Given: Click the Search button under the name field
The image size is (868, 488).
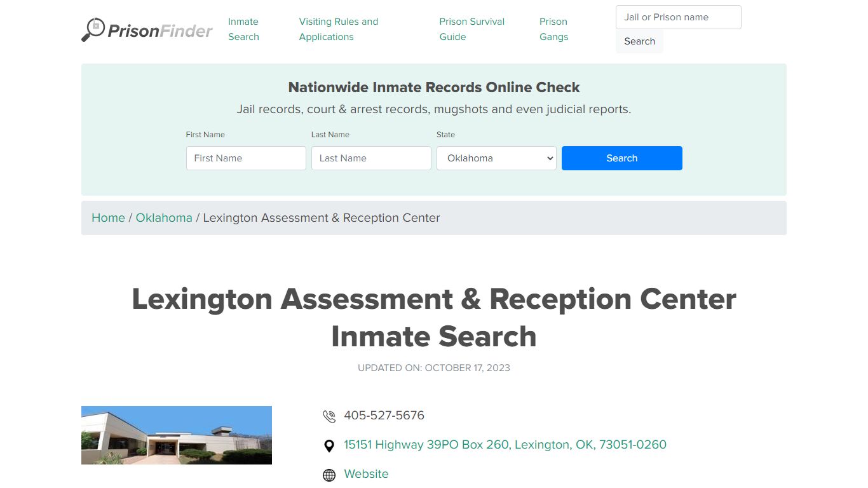Looking at the screenshot, I should pyautogui.click(x=639, y=41).
